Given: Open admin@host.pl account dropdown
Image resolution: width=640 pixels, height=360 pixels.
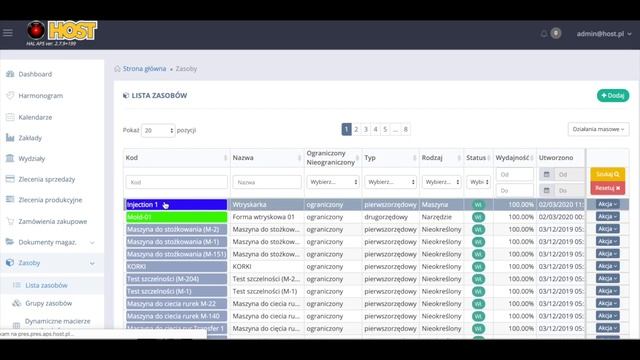Looking at the screenshot, I should point(604,34).
